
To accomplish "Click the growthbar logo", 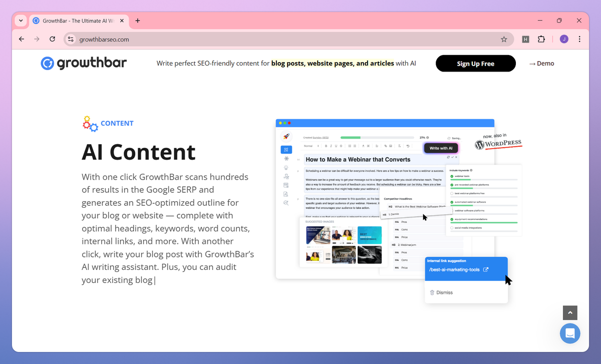I will pos(84,63).
